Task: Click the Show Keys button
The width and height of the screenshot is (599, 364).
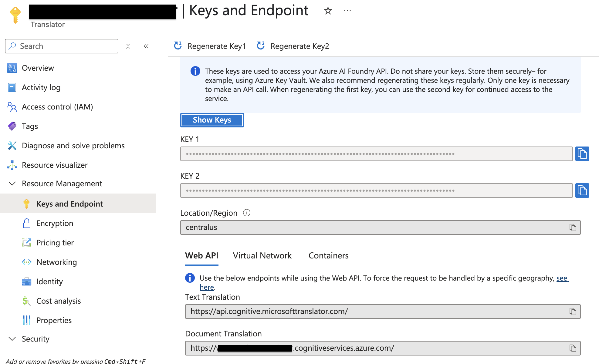Action: [x=212, y=120]
